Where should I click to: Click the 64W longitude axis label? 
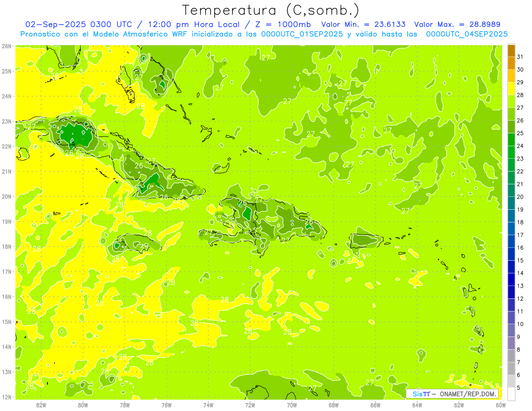point(417,405)
